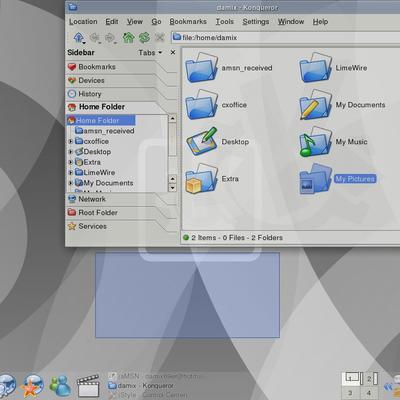Open the sidebar Tabs dropdown
Screen dimensions: 400x400
tap(150, 53)
